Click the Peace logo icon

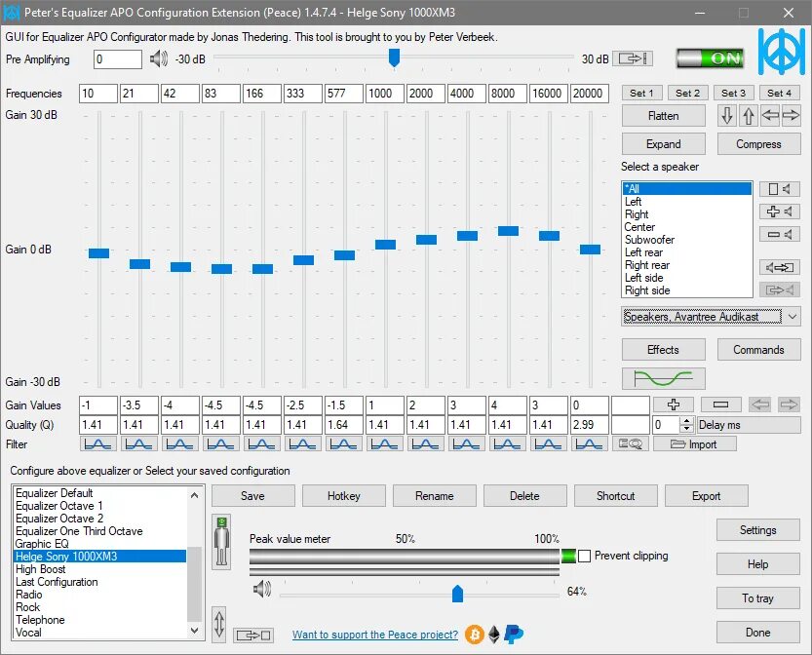(782, 52)
